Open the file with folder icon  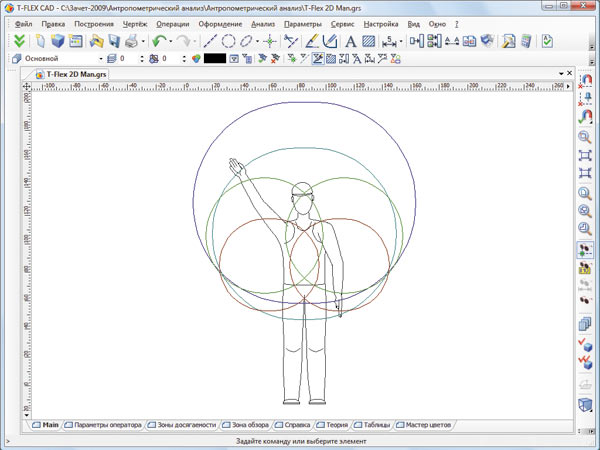[97, 41]
